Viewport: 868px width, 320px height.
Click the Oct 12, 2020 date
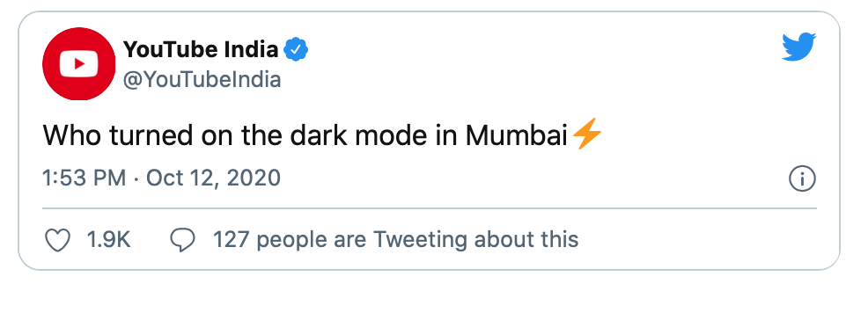[x=214, y=178]
